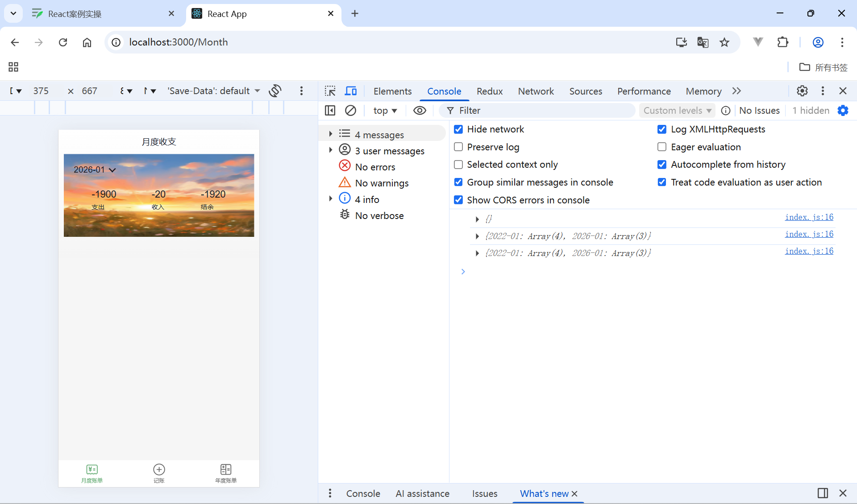Click the live expression eye icon
This screenshot has height=504, width=857.
pos(420,110)
